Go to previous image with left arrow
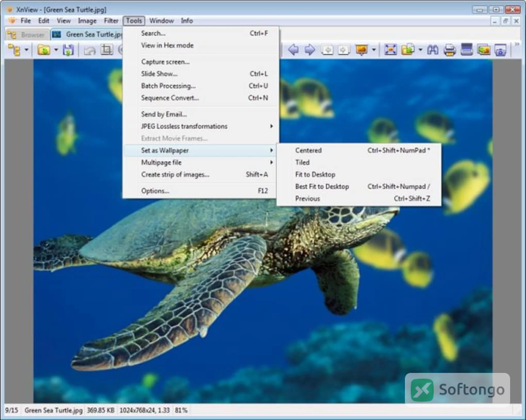Image resolution: width=526 pixels, height=420 pixels. (x=293, y=50)
